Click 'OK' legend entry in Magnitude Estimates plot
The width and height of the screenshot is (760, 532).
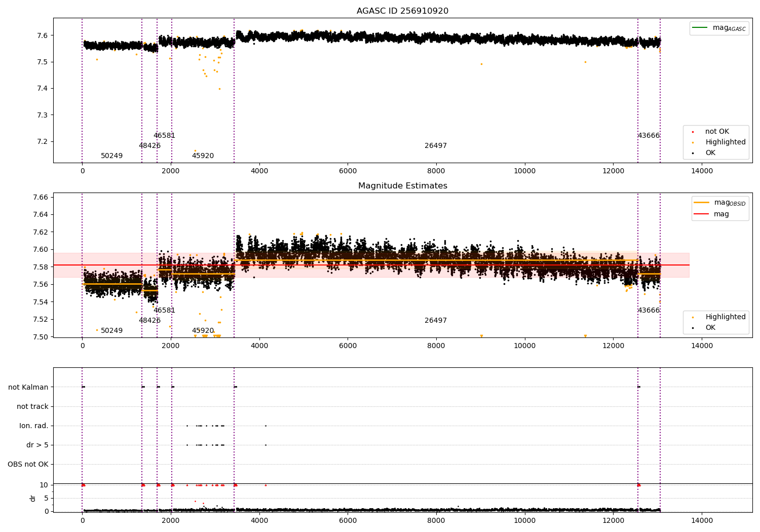710,328
